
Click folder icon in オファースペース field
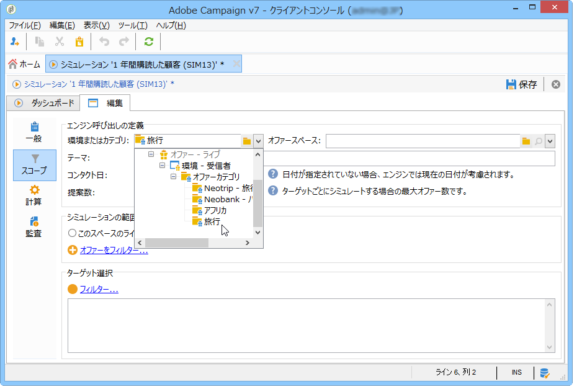(526, 141)
